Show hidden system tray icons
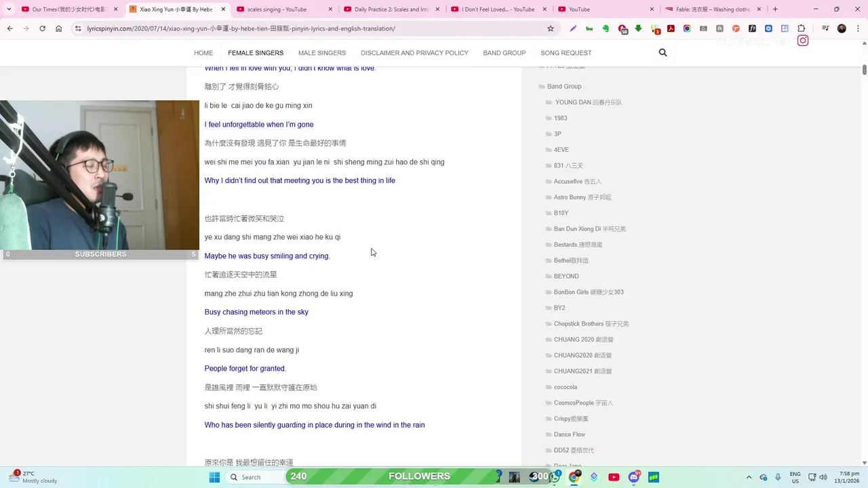The height and width of the screenshot is (488, 868). click(749, 477)
